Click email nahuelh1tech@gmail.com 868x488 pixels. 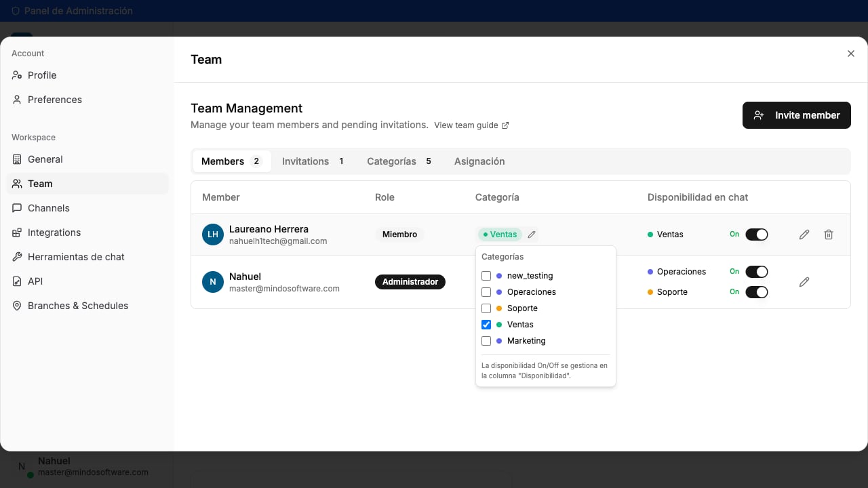[x=278, y=241]
